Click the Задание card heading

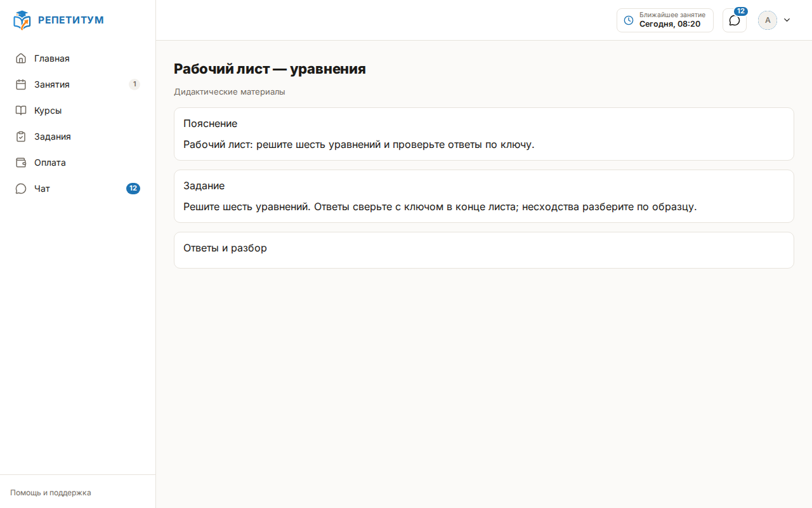[204, 186]
